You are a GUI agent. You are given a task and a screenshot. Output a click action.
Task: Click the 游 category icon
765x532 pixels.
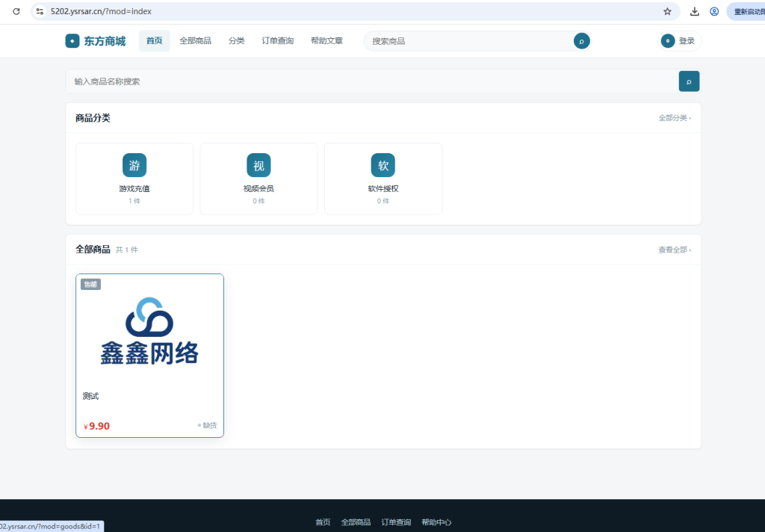pos(134,165)
